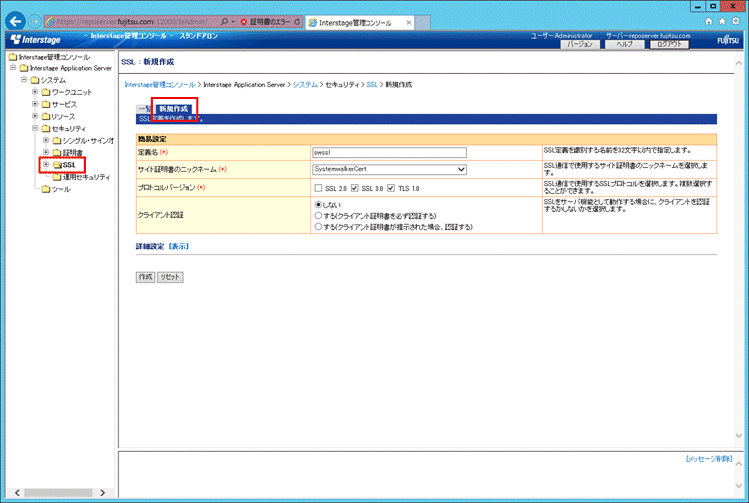Image resolution: width=749 pixels, height=503 pixels.
Task: Click the certificate error red icon
Action: pos(244,22)
